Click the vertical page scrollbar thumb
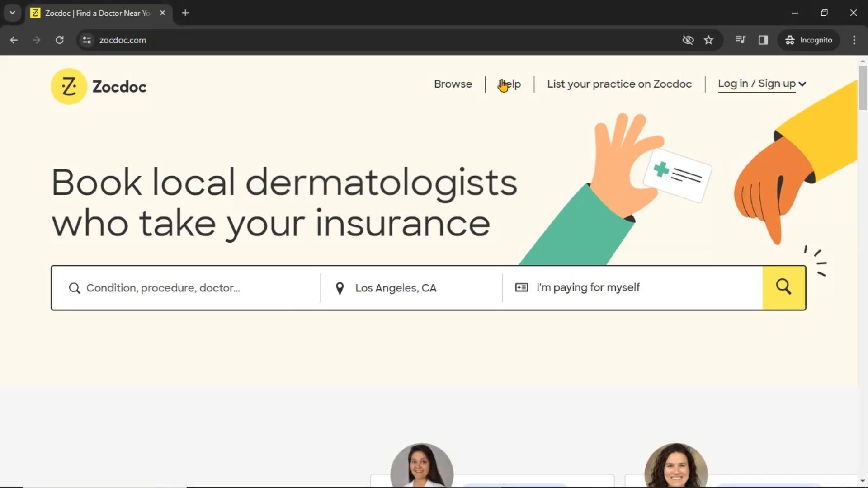The width and height of the screenshot is (868, 488). click(x=862, y=88)
